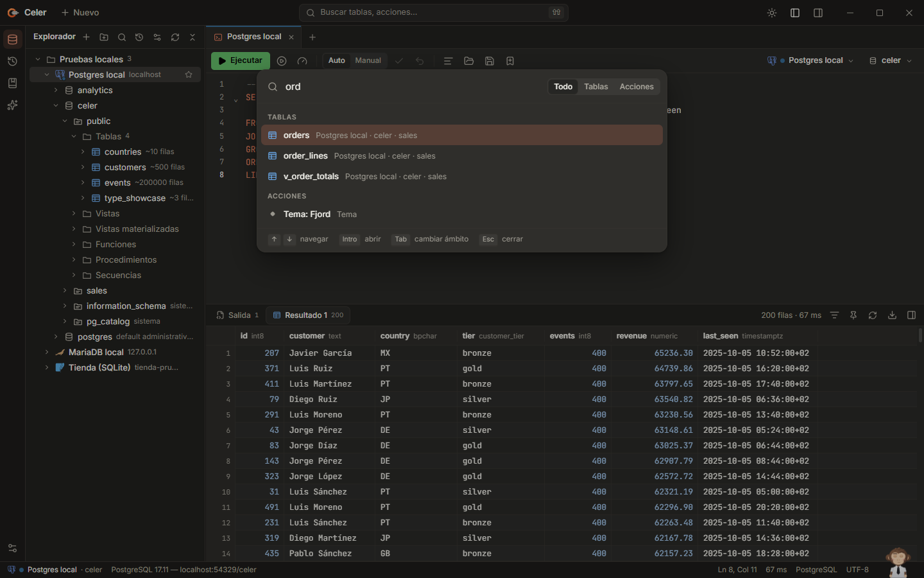This screenshot has width=924, height=578.
Task: Open the AI assistant sparkle sidebar icon
Action: [x=12, y=105]
